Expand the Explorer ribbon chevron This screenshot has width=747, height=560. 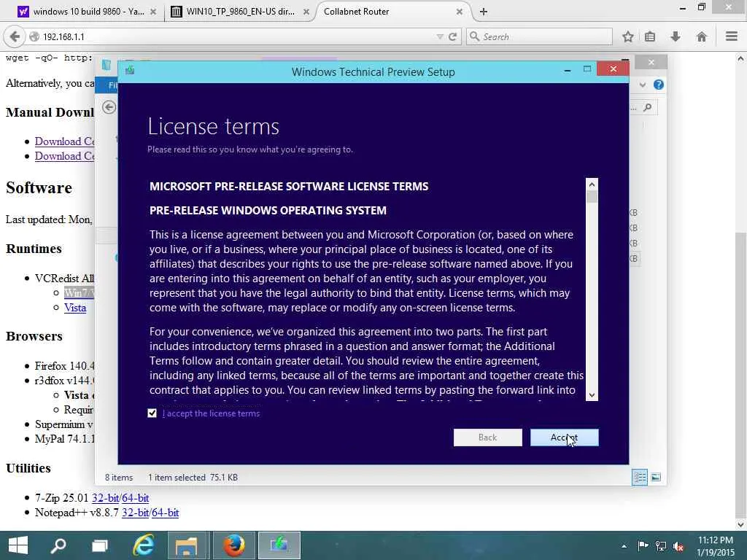pos(643,85)
